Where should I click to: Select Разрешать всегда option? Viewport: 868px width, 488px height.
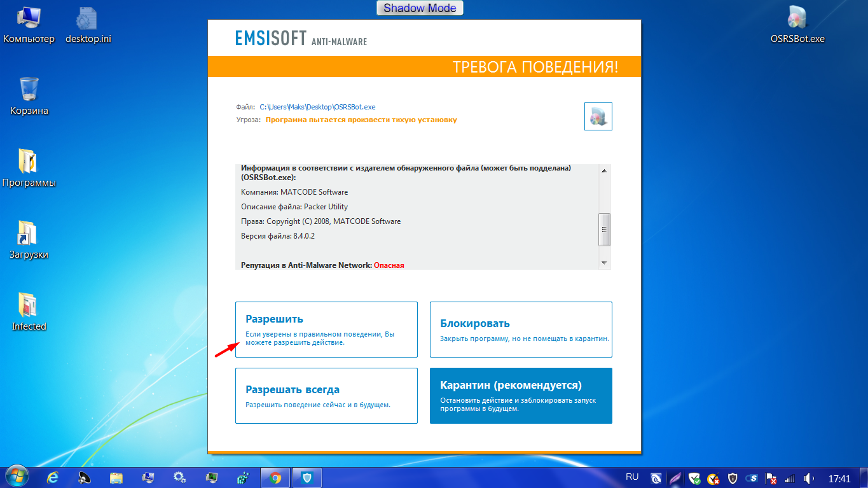pos(326,396)
